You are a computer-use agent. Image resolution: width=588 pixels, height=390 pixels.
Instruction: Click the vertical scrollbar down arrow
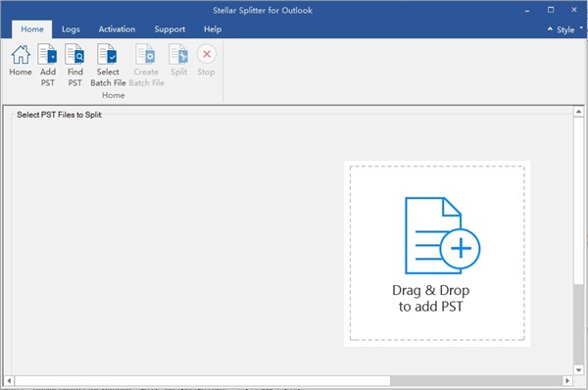(x=578, y=369)
